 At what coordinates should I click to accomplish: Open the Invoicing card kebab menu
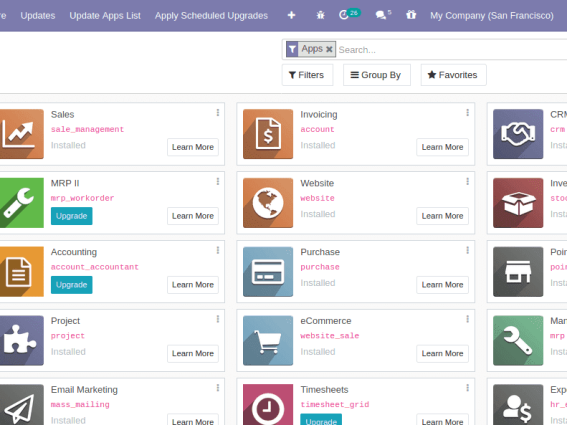468,113
